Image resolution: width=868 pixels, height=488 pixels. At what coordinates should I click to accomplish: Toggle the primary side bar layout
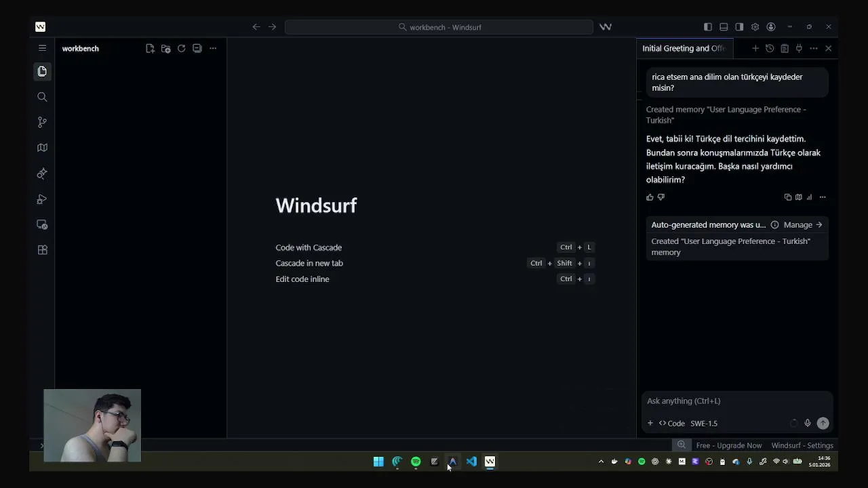(x=708, y=27)
